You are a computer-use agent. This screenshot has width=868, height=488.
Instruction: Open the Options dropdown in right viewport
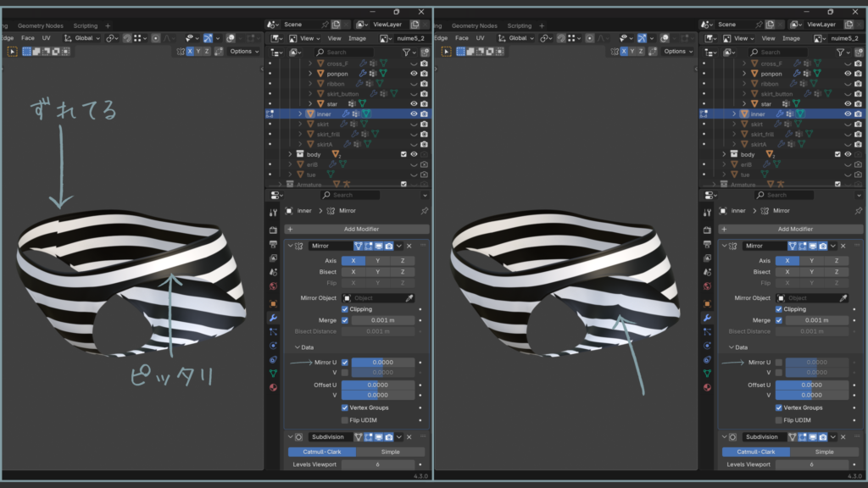[676, 51]
